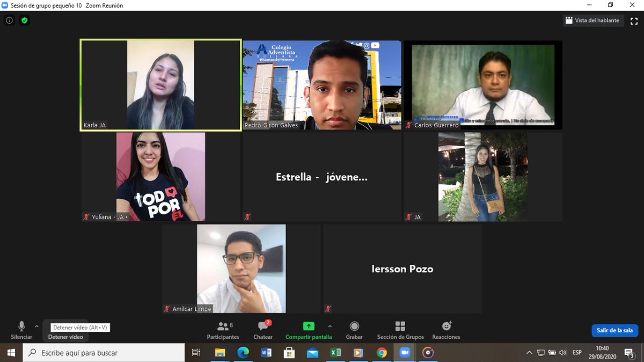Select Pedro Giron Galves video tile
Viewport: 644px width, 362px height.
click(x=322, y=85)
